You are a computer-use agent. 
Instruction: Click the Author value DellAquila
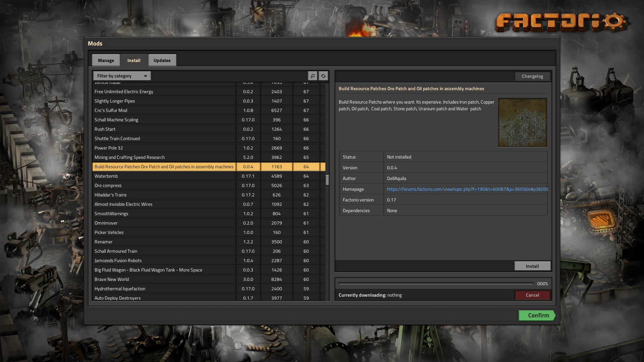[396, 178]
